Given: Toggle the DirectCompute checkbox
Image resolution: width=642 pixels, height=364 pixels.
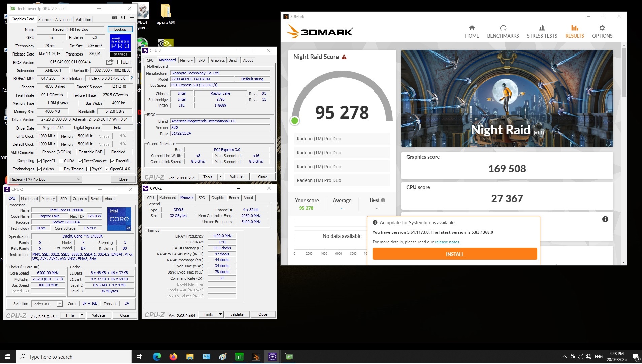Looking at the screenshot, I should click(x=80, y=161).
